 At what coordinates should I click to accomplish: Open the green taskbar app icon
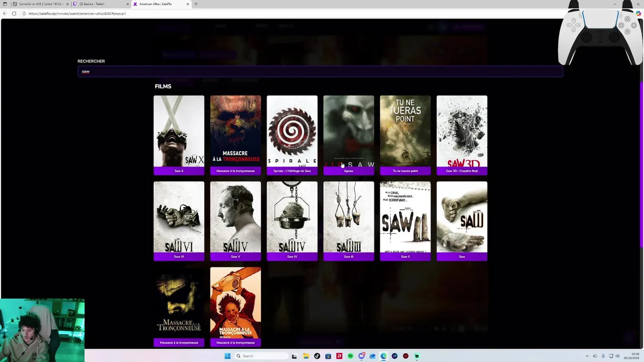pyautogui.click(x=417, y=356)
